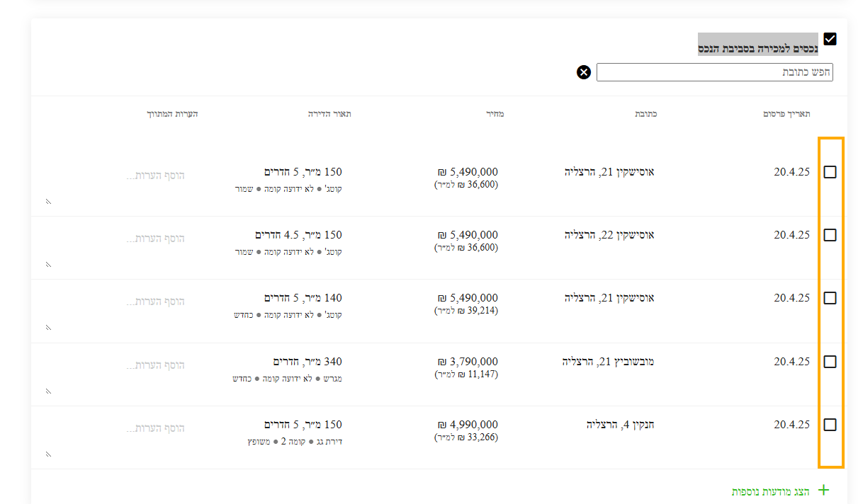Clear the address search with the X icon
This screenshot has height=504, width=858.
click(x=583, y=72)
